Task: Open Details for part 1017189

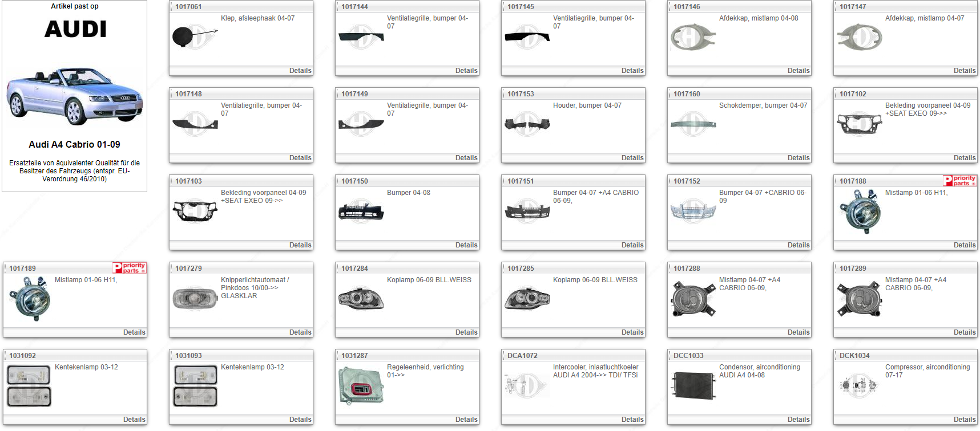Action: click(134, 332)
